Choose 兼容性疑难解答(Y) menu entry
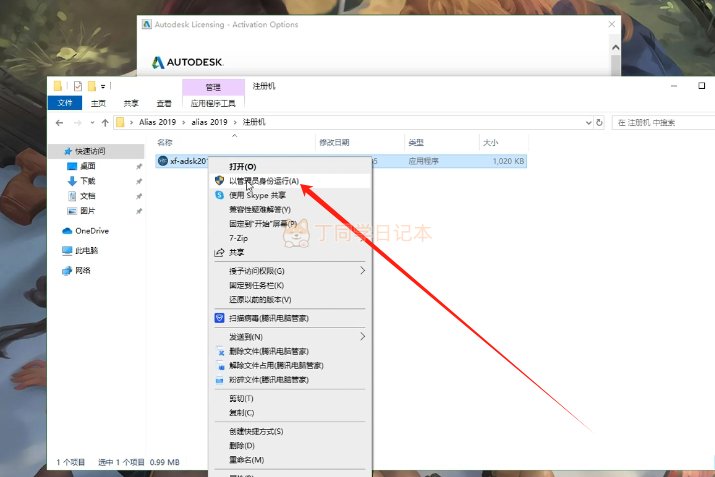 [x=290, y=209]
